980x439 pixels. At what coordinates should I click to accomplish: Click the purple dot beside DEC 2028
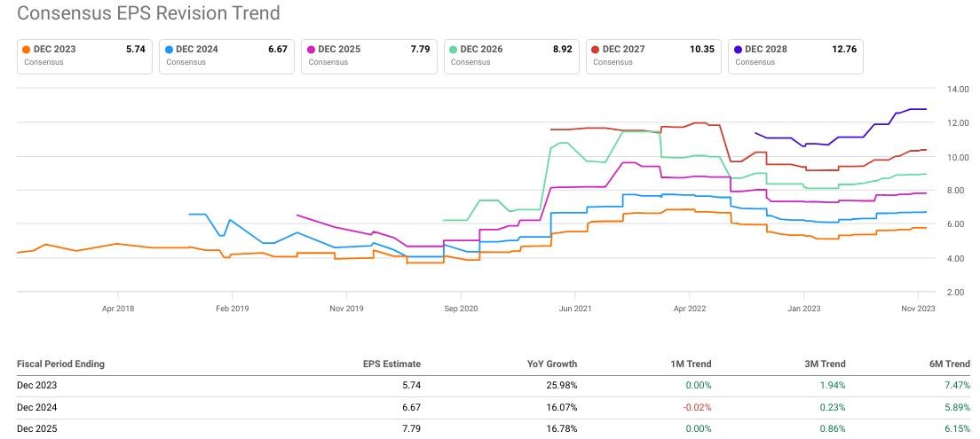click(x=737, y=50)
